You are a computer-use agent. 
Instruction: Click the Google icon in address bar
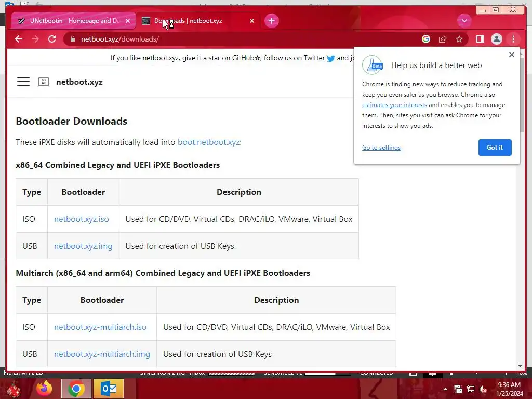[x=426, y=39]
